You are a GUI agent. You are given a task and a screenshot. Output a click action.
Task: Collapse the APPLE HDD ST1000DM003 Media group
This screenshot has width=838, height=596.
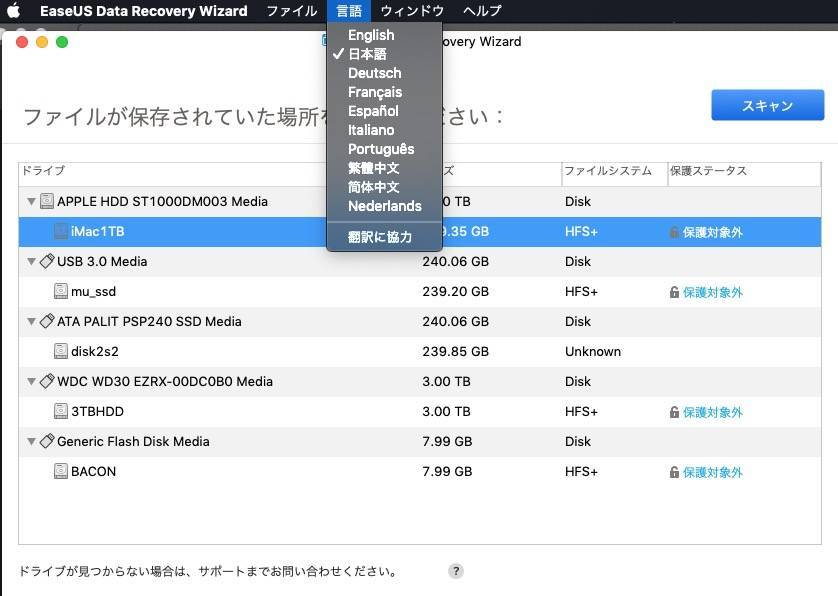[32, 202]
